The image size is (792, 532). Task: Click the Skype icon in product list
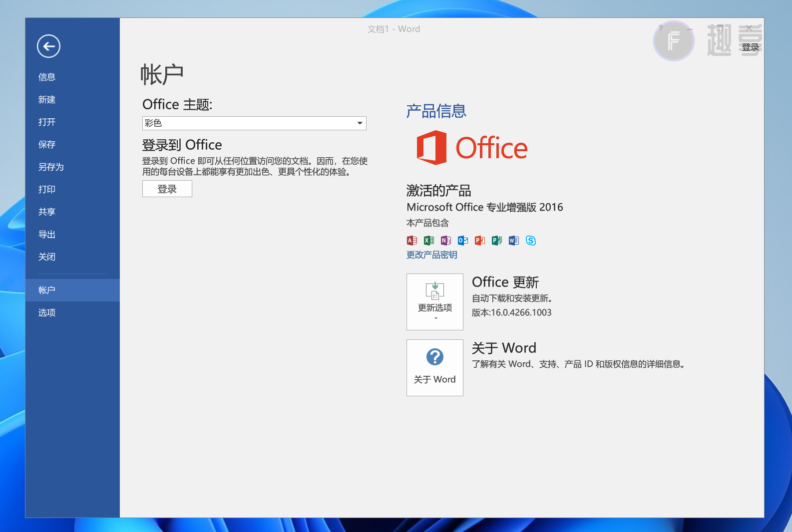[531, 241]
